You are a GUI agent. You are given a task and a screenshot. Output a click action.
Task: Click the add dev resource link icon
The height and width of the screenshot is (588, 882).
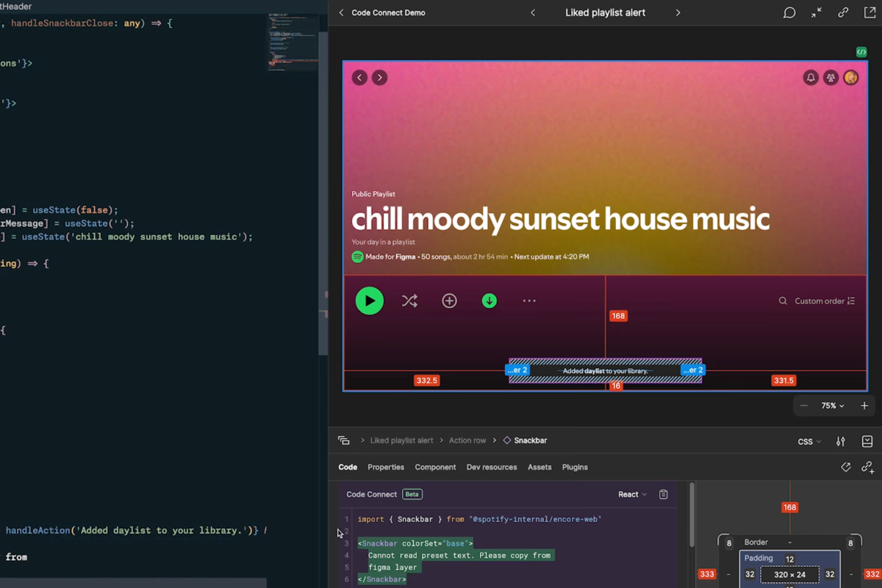pyautogui.click(x=867, y=468)
